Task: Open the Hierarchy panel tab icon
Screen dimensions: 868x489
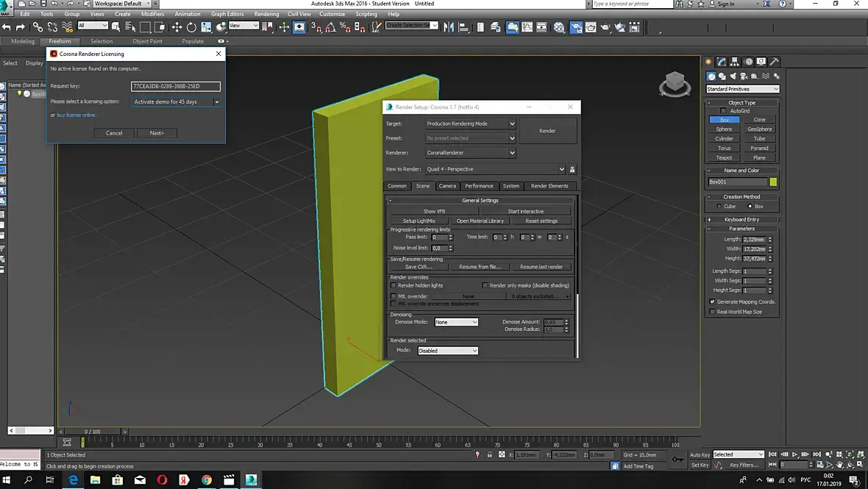Action: [736, 62]
